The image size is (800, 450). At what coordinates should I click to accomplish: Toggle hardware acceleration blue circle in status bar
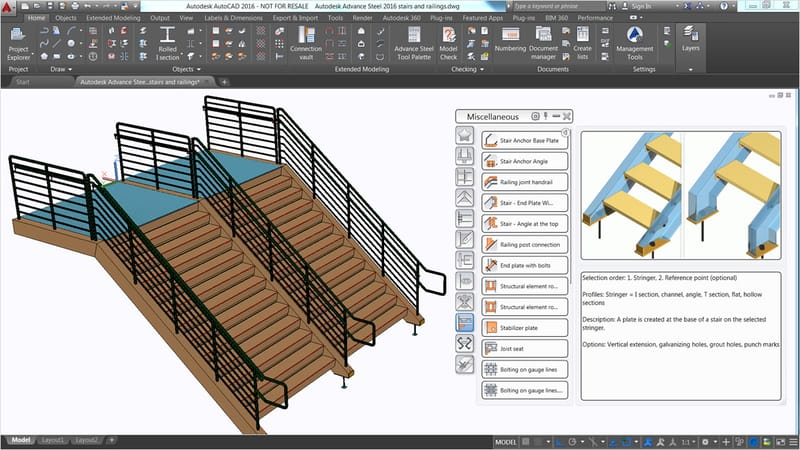[753, 442]
